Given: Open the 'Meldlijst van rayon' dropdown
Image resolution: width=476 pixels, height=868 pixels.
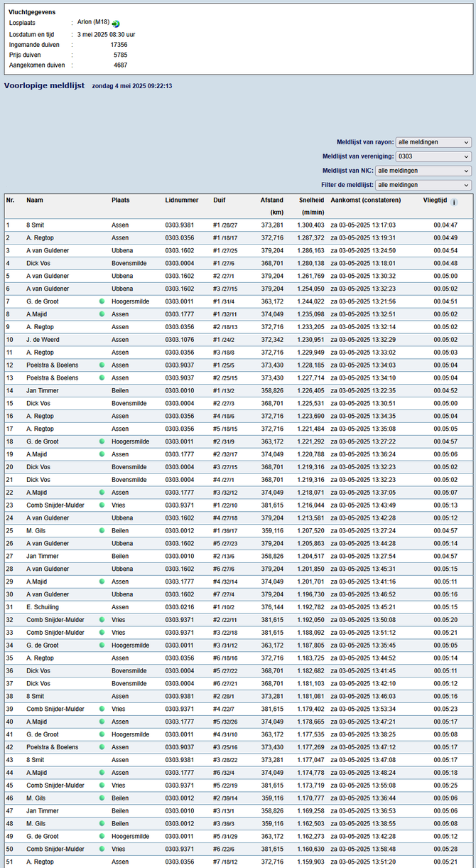Looking at the screenshot, I should 433,142.
